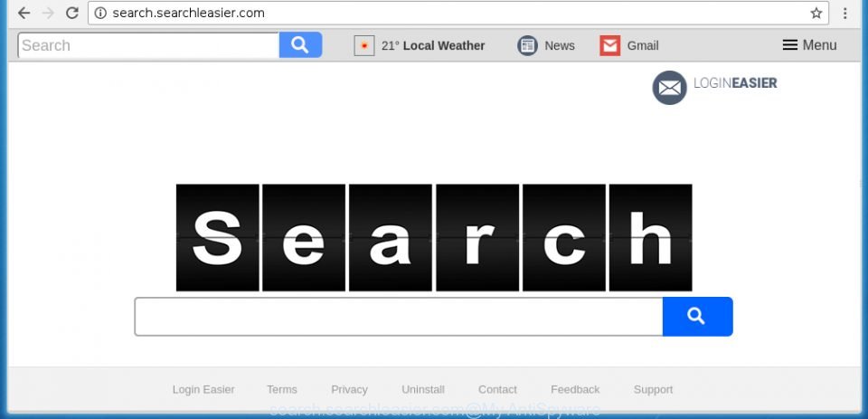Reload the page with refresh icon
The image size is (868, 419).
pyautogui.click(x=72, y=13)
